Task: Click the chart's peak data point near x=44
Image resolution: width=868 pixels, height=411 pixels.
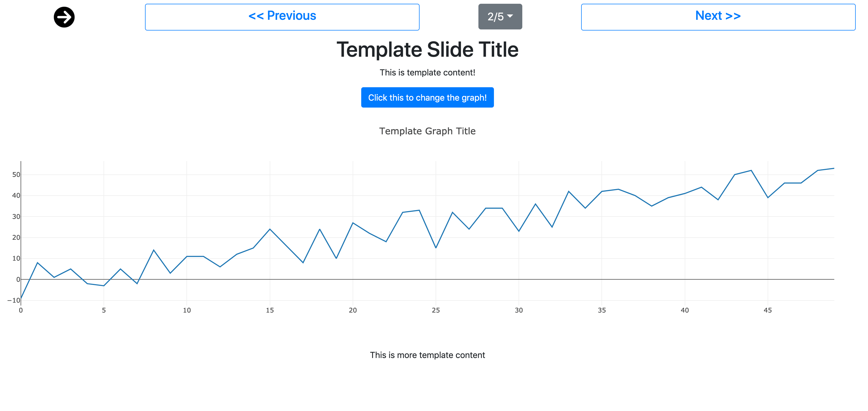Action: coord(751,170)
